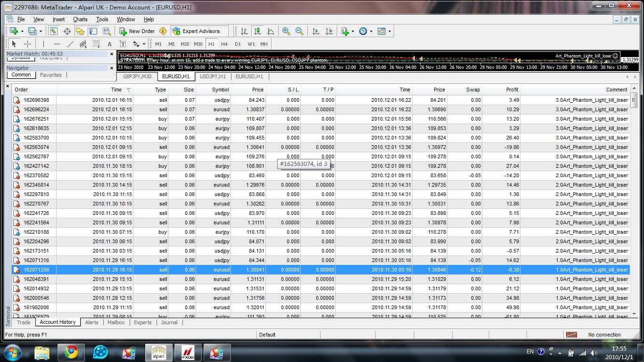
Task: Select the Arrows drawing tool icon
Action: [136, 44]
